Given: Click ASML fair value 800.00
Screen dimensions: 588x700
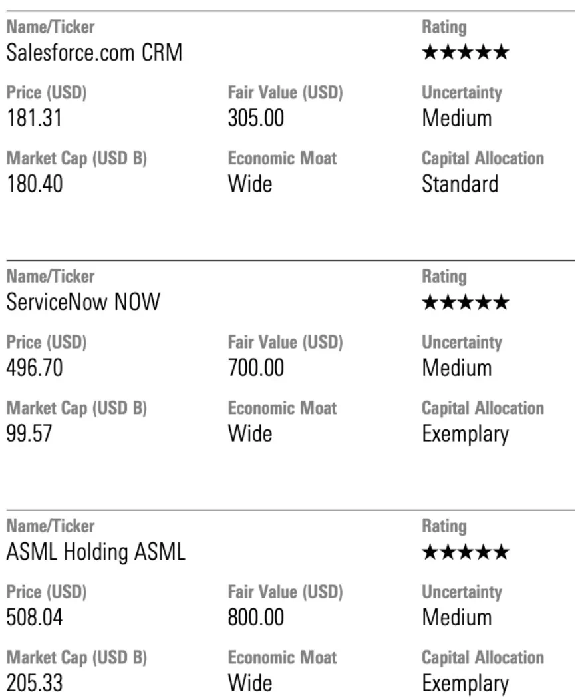Looking at the screenshot, I should (256, 617).
